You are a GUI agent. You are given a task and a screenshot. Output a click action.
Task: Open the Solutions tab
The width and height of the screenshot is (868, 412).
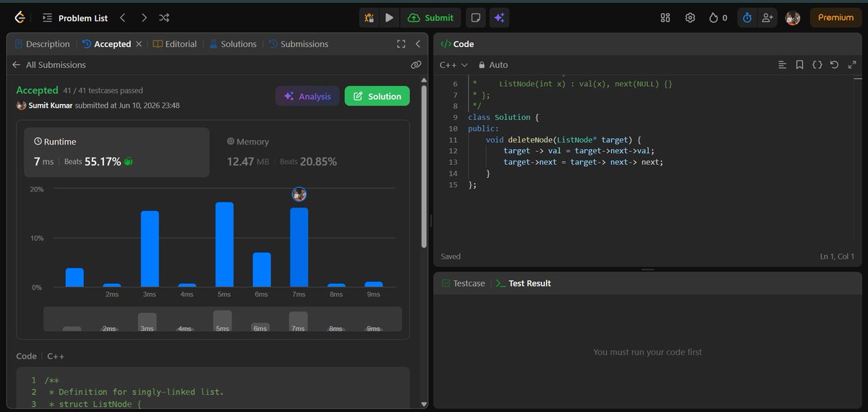pos(233,44)
